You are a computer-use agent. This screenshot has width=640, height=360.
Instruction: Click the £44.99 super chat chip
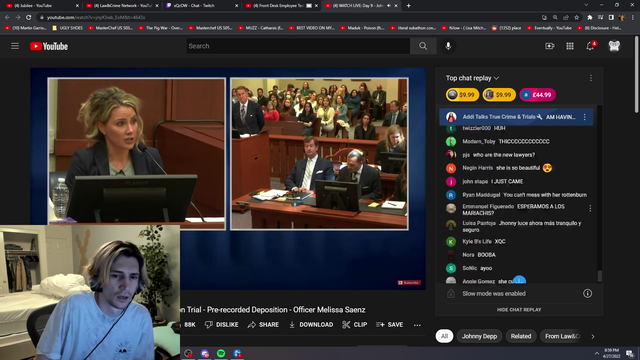click(538, 95)
